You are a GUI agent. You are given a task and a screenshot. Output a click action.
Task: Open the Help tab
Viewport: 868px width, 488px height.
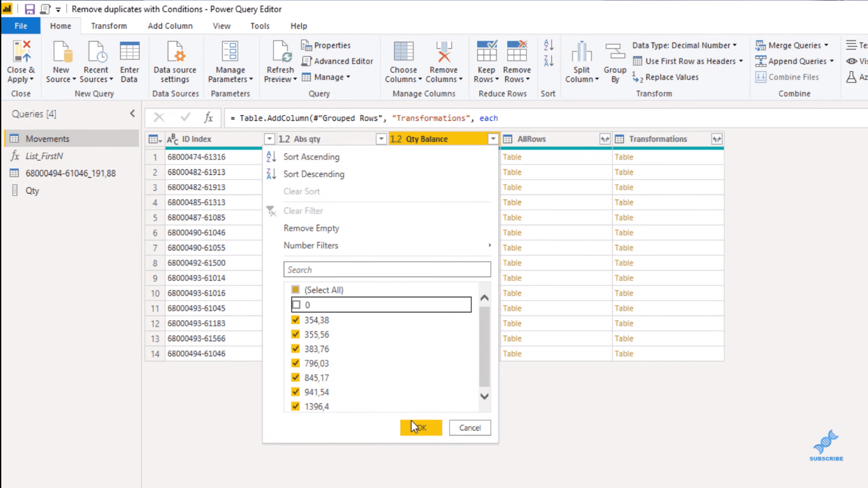tap(299, 26)
